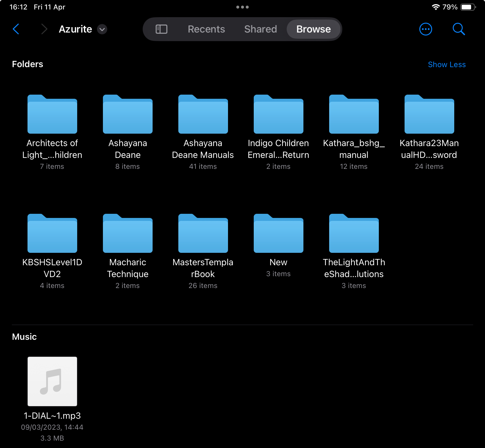Open the MastersTemplarBook folder icon
The width and height of the screenshot is (485, 448).
coord(203,233)
